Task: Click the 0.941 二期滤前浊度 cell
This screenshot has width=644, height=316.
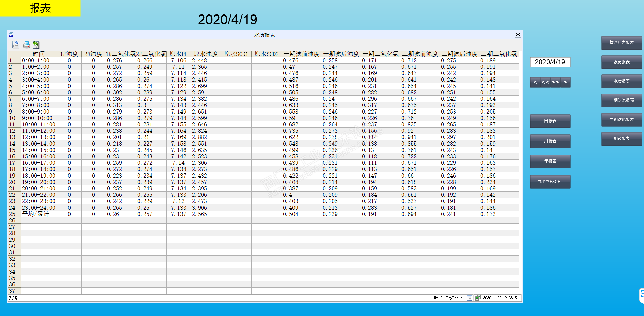Action: pos(420,137)
